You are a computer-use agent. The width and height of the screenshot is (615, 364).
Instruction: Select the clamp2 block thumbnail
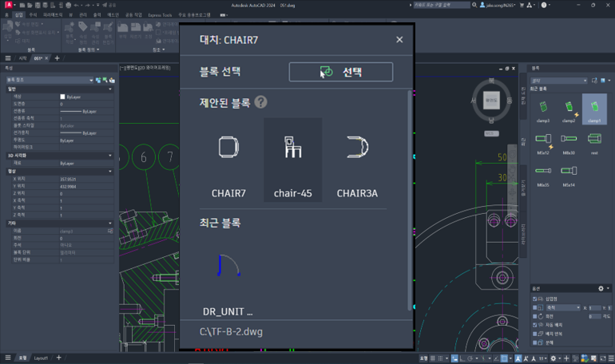[x=569, y=109]
